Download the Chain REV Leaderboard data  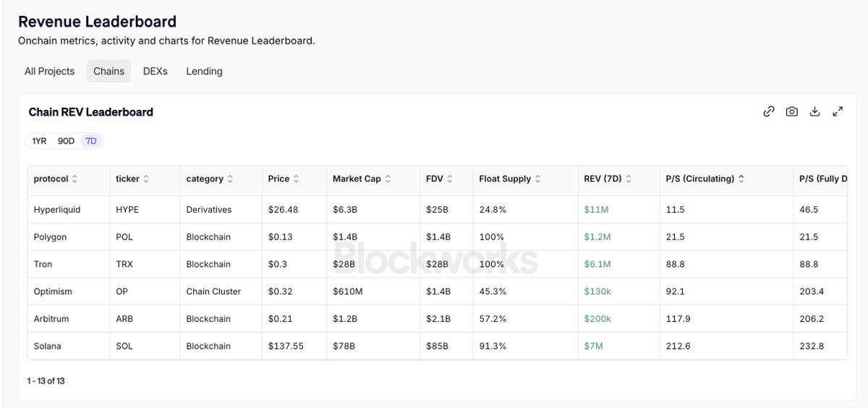point(814,111)
